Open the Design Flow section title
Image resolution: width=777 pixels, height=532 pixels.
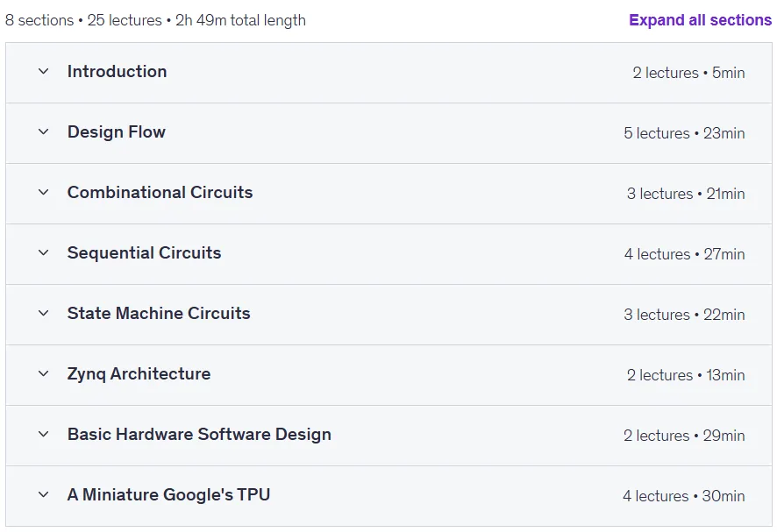(x=117, y=131)
